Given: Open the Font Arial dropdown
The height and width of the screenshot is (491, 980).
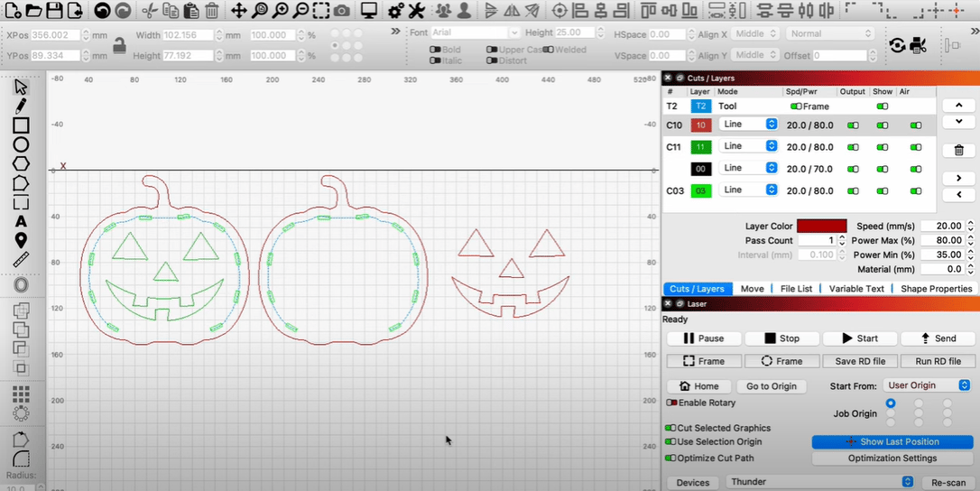Looking at the screenshot, I should (x=475, y=32).
